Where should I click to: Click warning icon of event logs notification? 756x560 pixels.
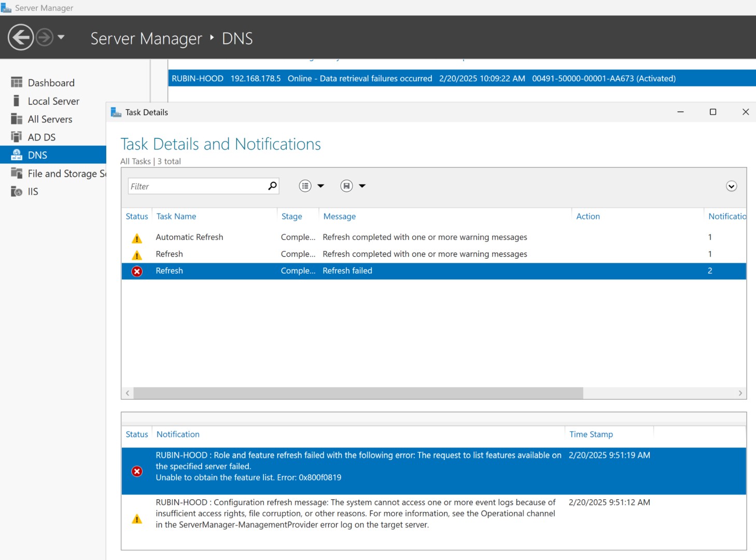(137, 519)
